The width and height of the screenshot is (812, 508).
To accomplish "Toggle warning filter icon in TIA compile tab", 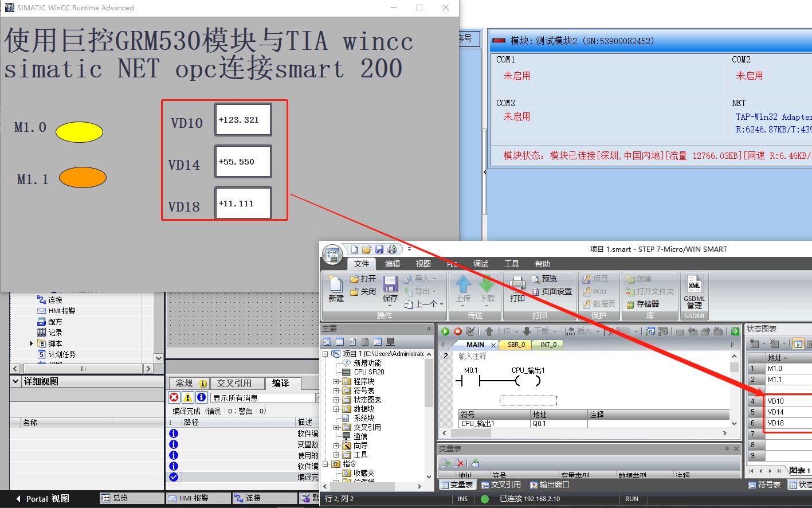I will point(188,397).
